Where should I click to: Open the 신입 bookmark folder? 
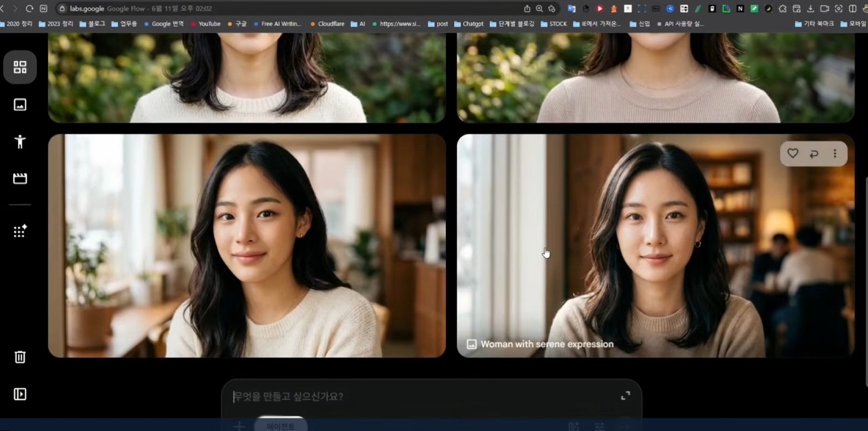coord(640,24)
